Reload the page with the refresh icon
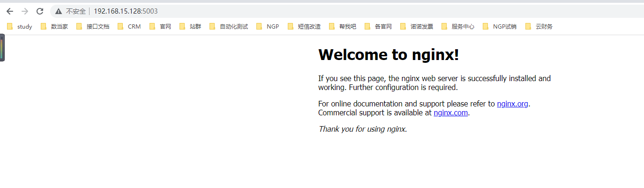The width and height of the screenshot is (644, 188). tap(40, 11)
